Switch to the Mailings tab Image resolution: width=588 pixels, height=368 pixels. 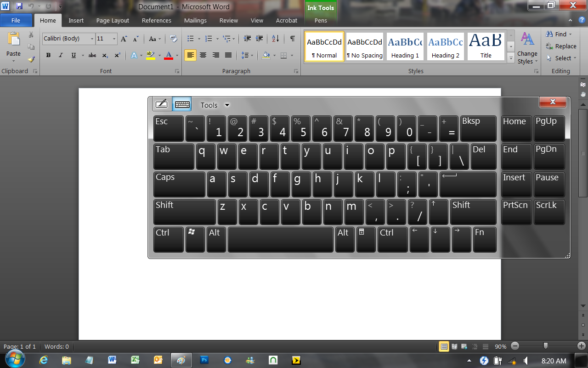point(195,20)
